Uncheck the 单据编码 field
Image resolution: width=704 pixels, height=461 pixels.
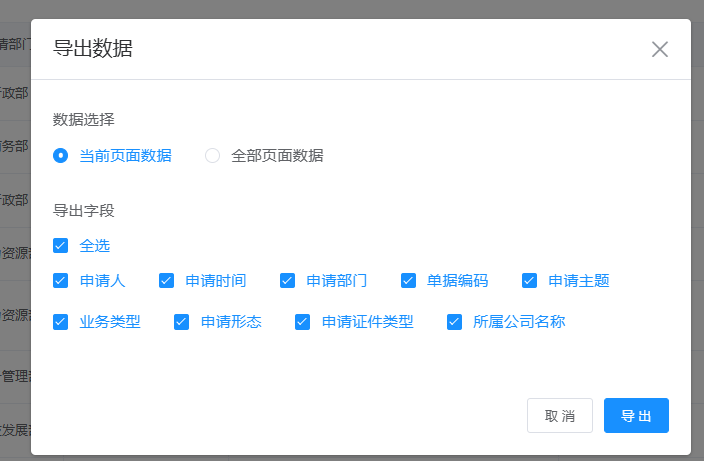[409, 281]
